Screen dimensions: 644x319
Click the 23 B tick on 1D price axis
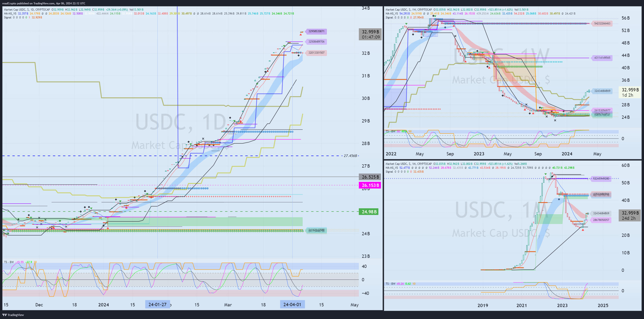[366, 256]
